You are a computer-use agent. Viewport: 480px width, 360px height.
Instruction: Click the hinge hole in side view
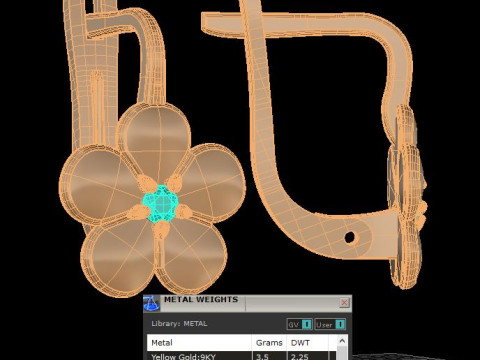coord(350,237)
